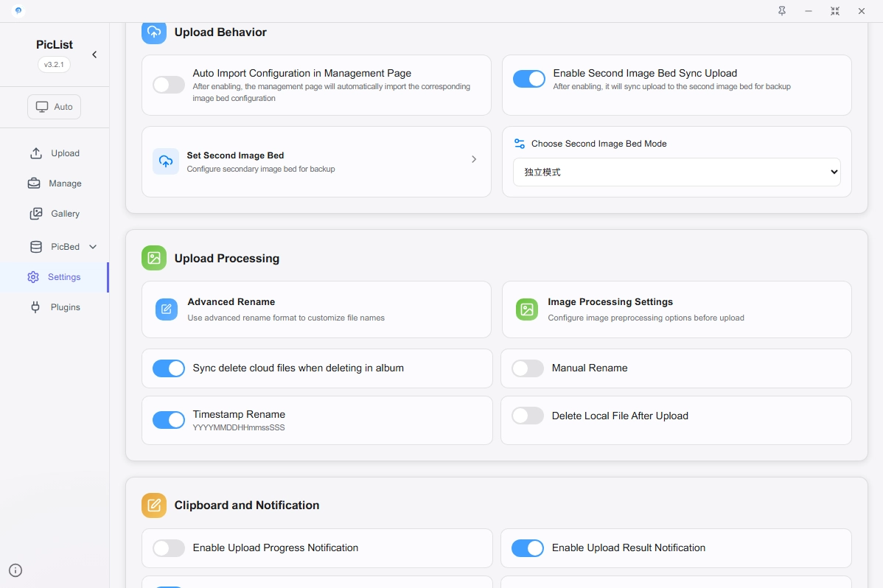The height and width of the screenshot is (588, 883).
Task: Disable Timestamp Rename toggle
Action: click(169, 420)
